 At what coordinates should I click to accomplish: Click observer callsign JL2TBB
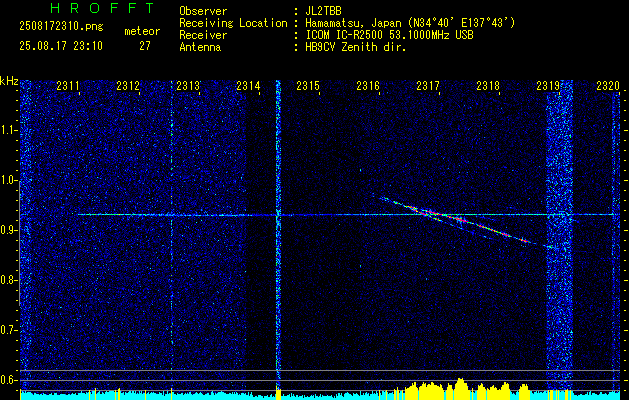pos(323,11)
